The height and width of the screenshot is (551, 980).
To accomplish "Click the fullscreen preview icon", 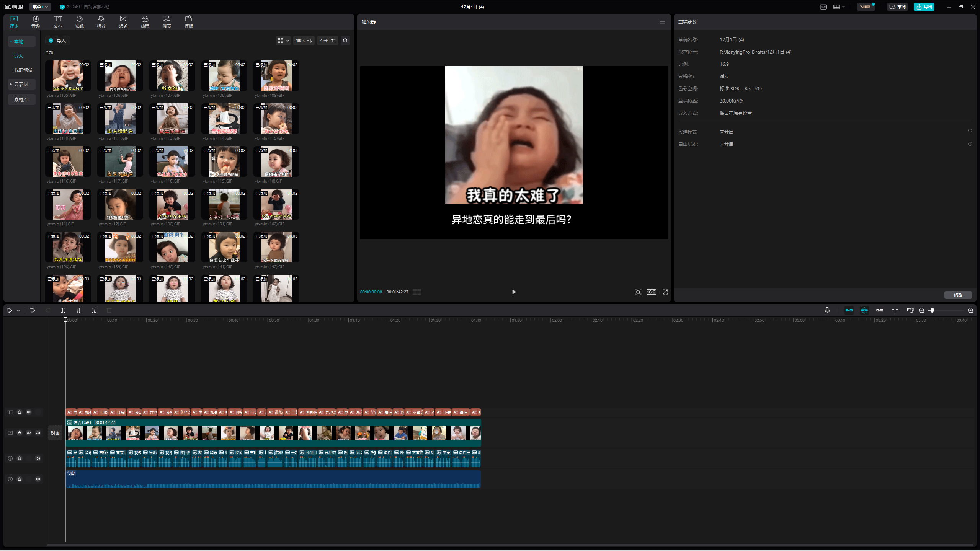I will [665, 292].
